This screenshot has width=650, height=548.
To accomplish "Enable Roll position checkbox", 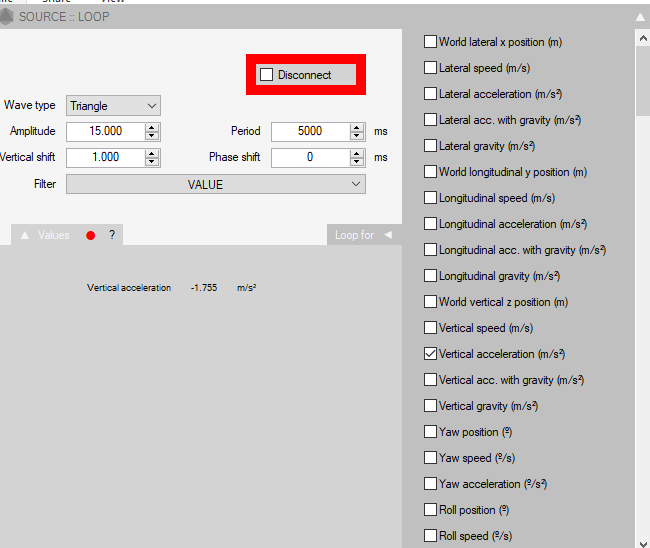I will click(x=430, y=509).
